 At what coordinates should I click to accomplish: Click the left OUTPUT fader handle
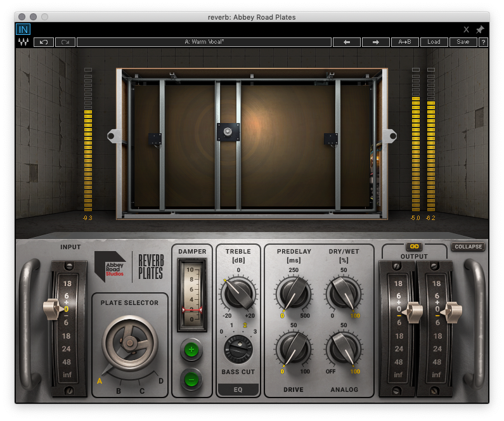[x=414, y=312]
